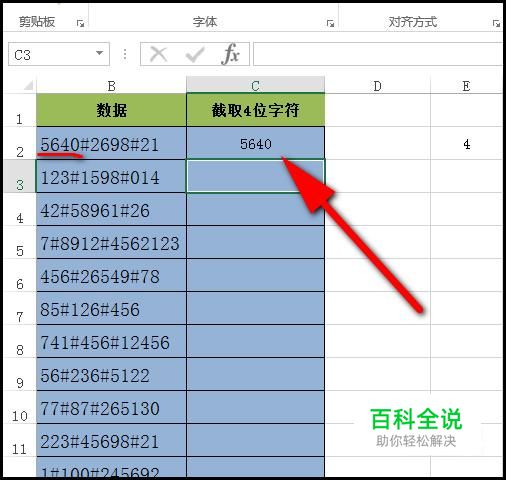Select empty cell C6 beside 456#26549#78
The height and width of the screenshot is (480, 506).
(x=255, y=275)
